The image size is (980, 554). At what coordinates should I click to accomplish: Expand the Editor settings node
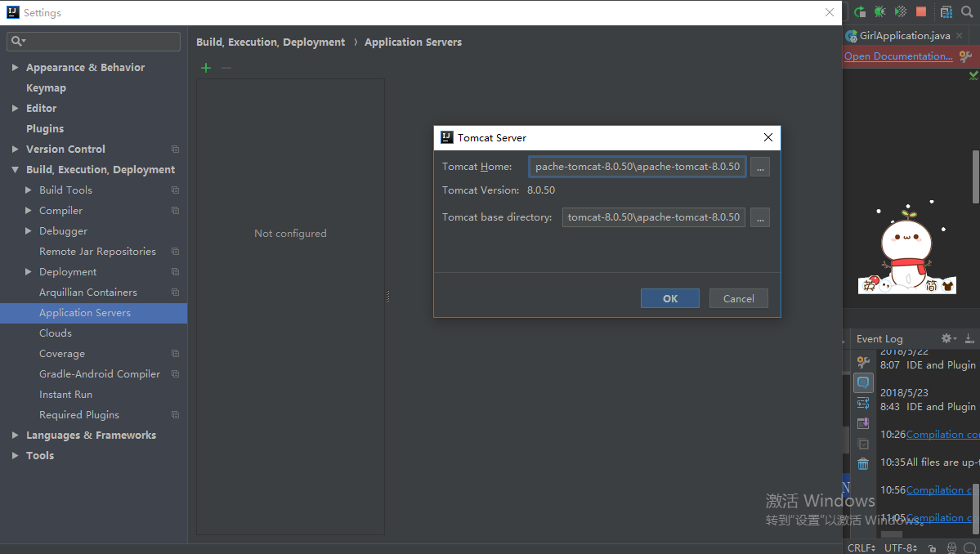[15, 108]
